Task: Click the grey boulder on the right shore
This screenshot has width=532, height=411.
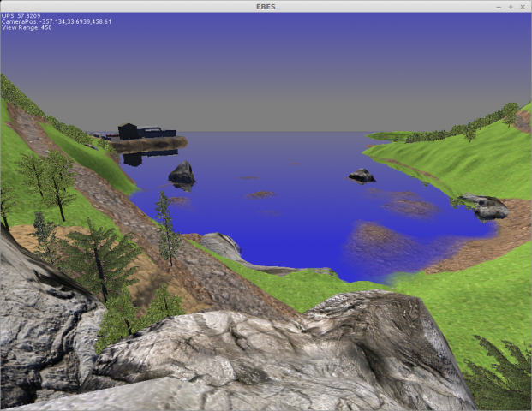Action: click(x=486, y=205)
